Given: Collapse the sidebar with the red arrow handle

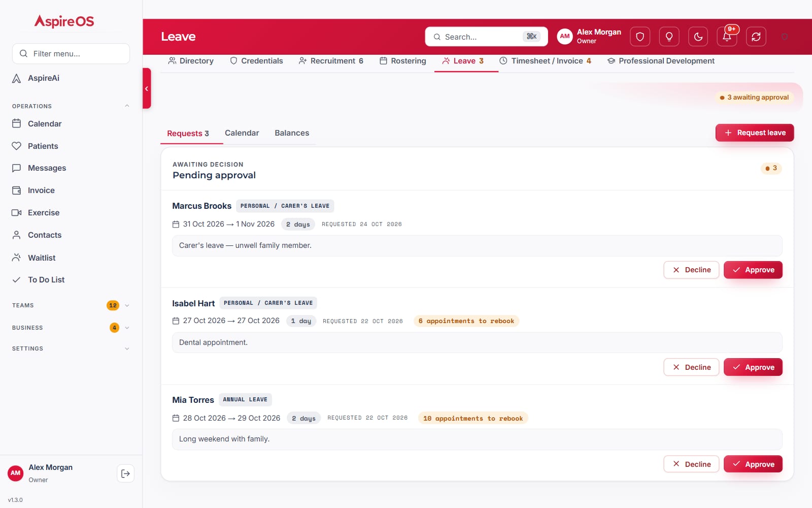Looking at the screenshot, I should [x=147, y=88].
